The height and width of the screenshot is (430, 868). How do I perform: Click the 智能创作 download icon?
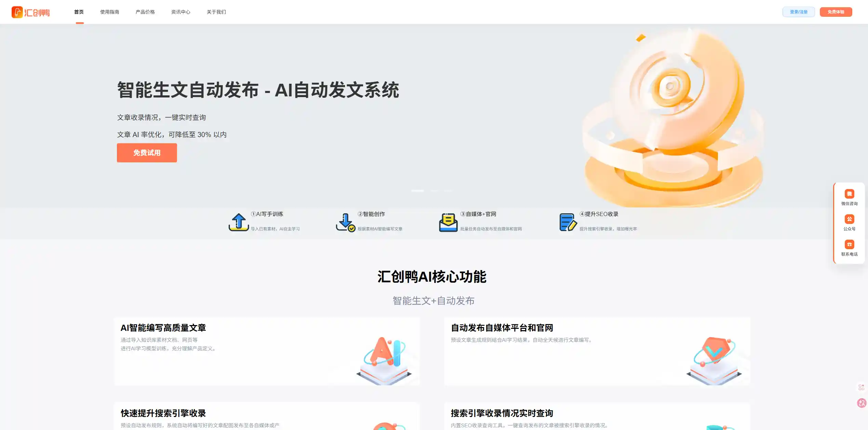tap(345, 222)
